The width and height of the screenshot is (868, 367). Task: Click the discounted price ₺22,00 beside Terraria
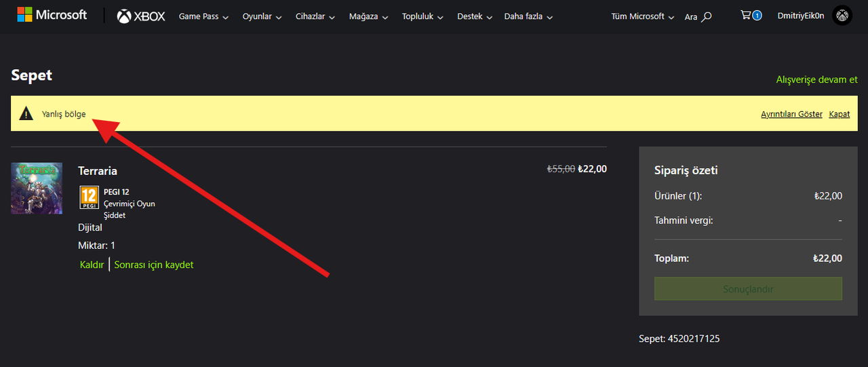(x=593, y=169)
